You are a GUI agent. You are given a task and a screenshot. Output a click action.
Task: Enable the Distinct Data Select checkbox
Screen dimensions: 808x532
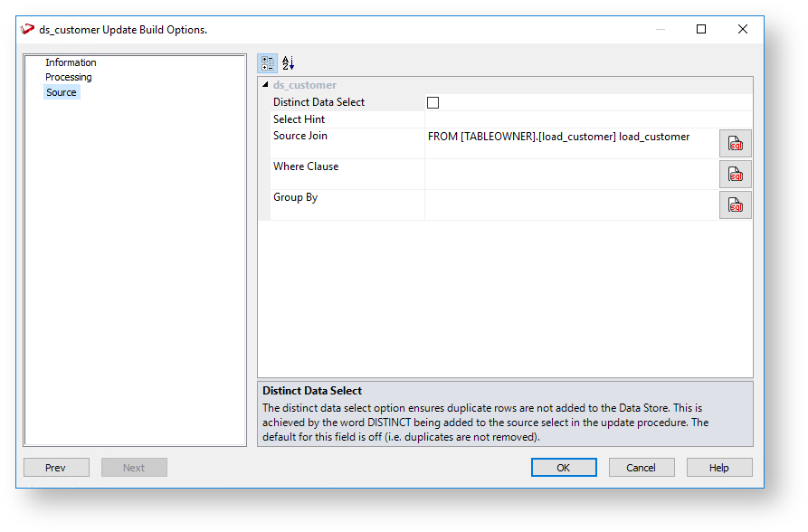coord(433,102)
